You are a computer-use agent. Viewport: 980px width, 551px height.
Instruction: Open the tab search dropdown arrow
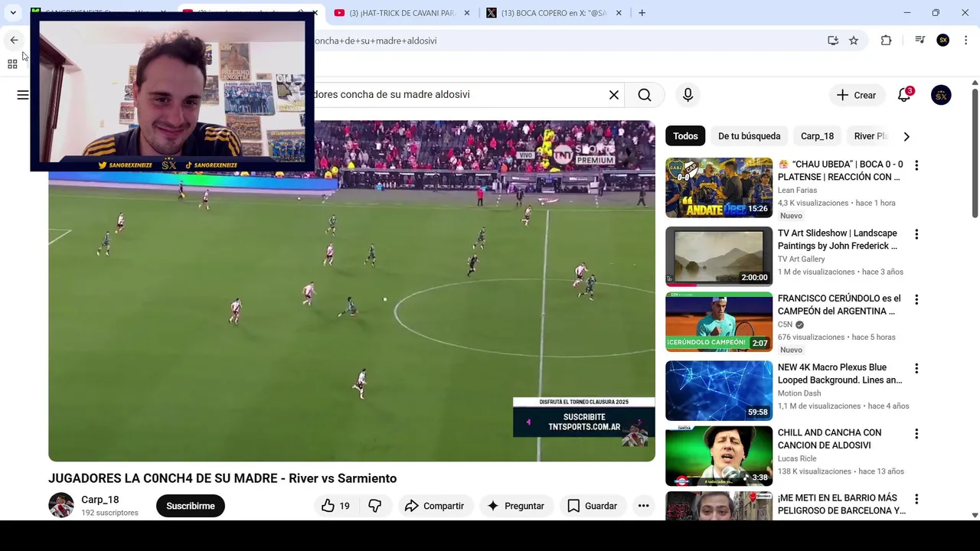[x=13, y=13]
